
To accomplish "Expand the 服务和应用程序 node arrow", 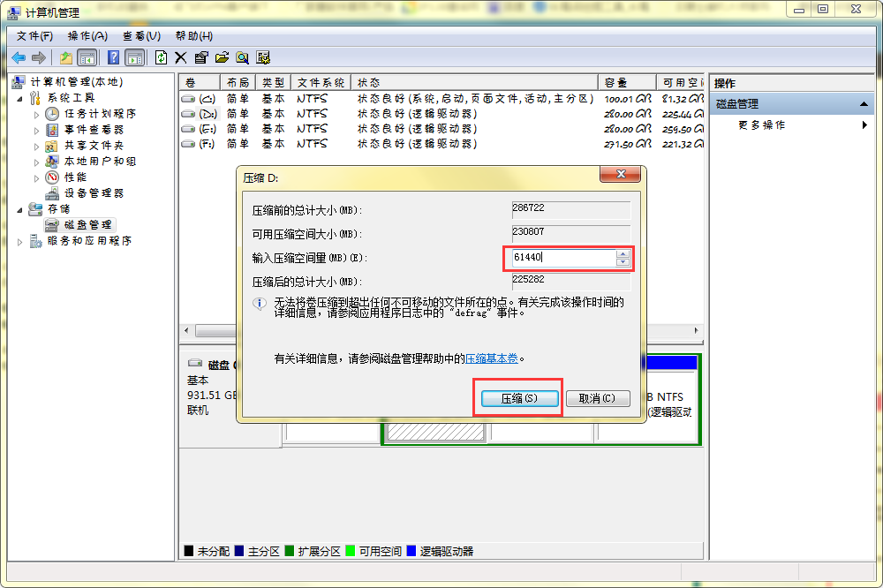I will coord(20,242).
